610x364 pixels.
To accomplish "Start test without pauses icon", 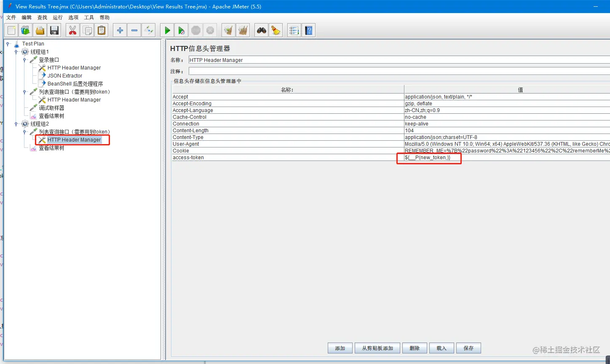I will click(182, 30).
